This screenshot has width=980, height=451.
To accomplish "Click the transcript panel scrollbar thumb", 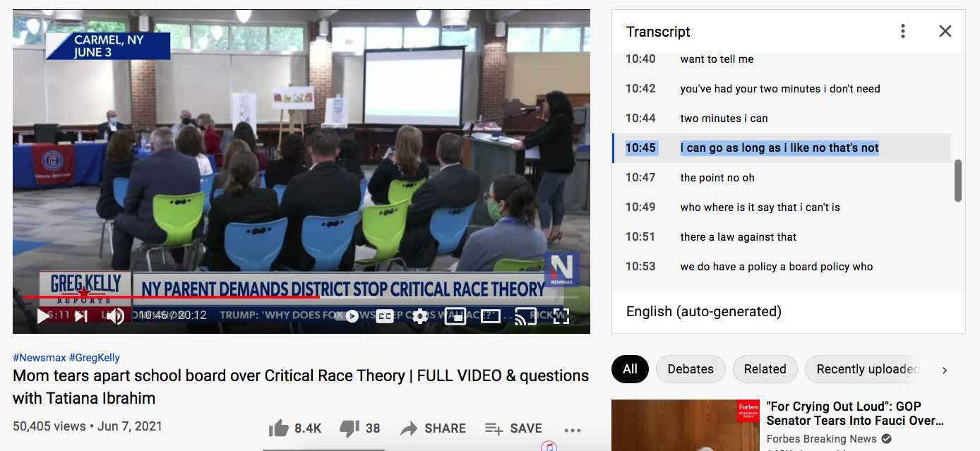I will pos(958,181).
